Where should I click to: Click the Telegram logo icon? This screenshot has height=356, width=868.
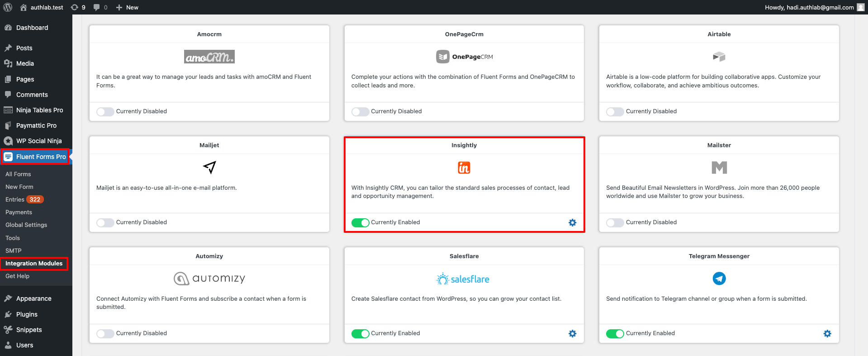point(719,278)
